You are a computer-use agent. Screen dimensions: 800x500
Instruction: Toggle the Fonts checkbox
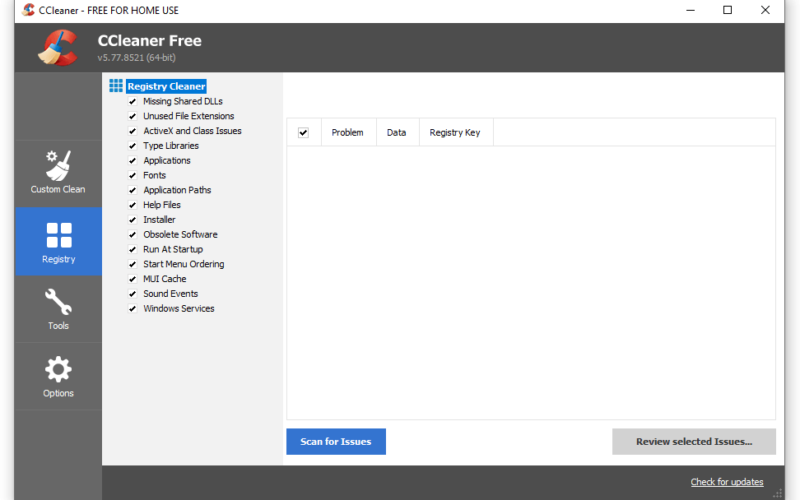coord(133,175)
